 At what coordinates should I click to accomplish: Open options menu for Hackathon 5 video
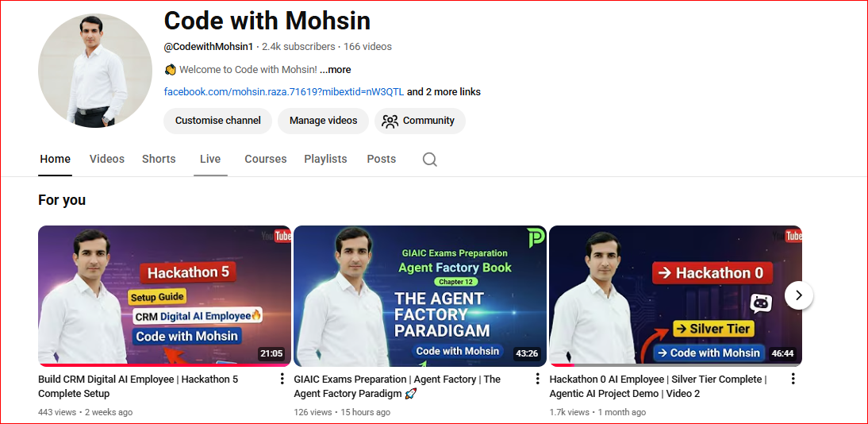(x=282, y=379)
